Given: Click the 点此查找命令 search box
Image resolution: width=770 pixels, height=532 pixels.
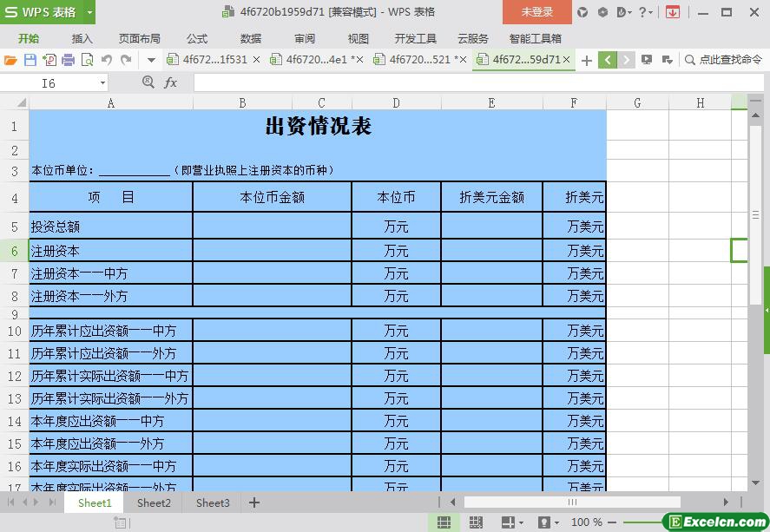Looking at the screenshot, I should [x=724, y=60].
